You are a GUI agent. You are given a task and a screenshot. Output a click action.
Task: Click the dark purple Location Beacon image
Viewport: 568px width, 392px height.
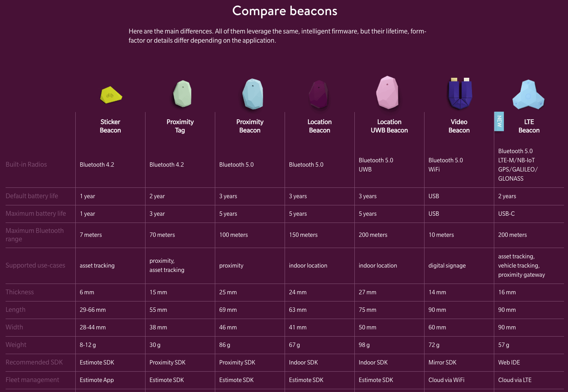[x=319, y=95]
